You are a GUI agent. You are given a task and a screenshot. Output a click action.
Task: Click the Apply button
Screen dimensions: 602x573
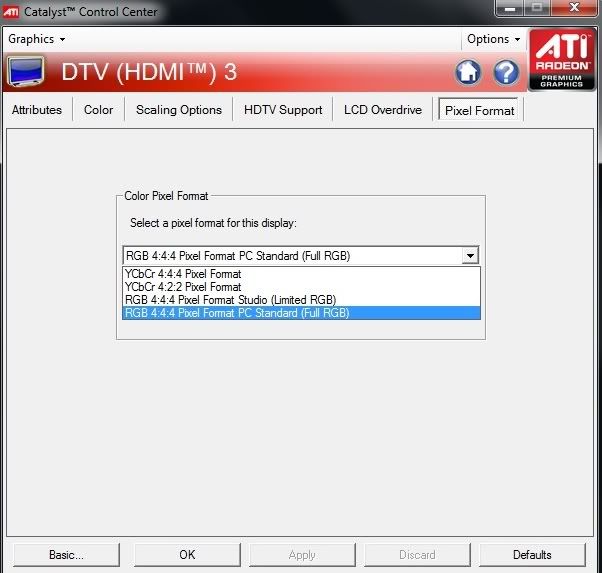click(302, 555)
